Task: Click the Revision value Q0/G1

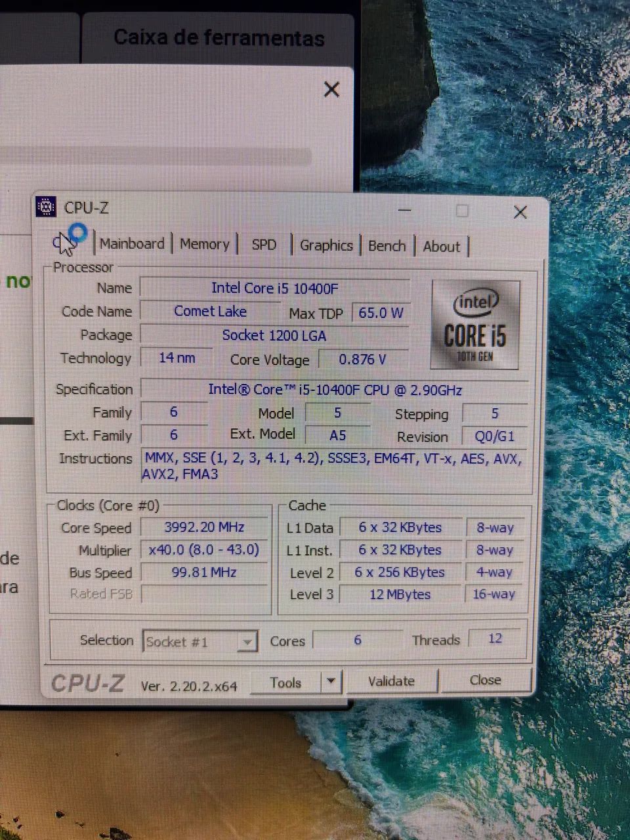Action: pyautogui.click(x=495, y=436)
